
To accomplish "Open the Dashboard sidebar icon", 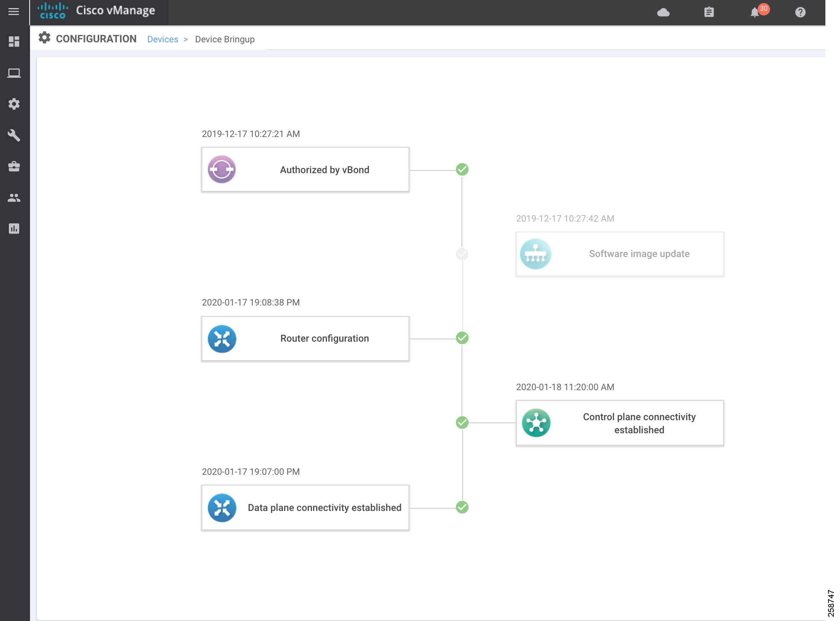I will [14, 42].
